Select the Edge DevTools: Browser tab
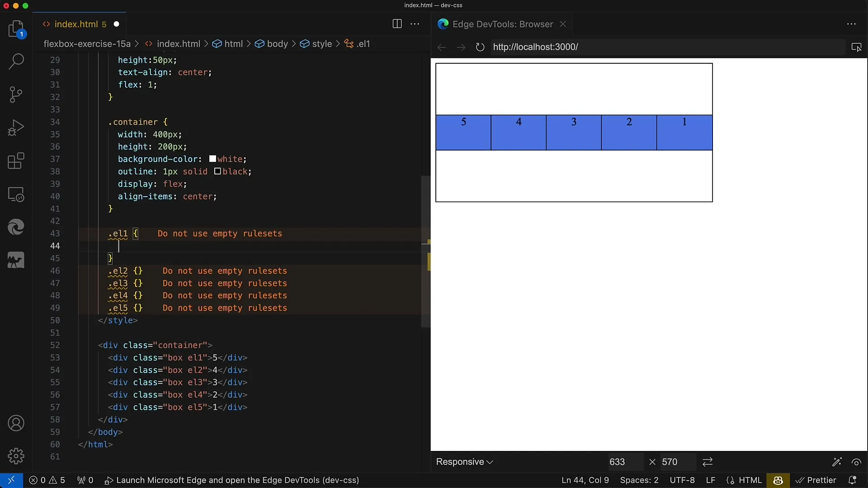The image size is (868, 488). click(x=502, y=24)
